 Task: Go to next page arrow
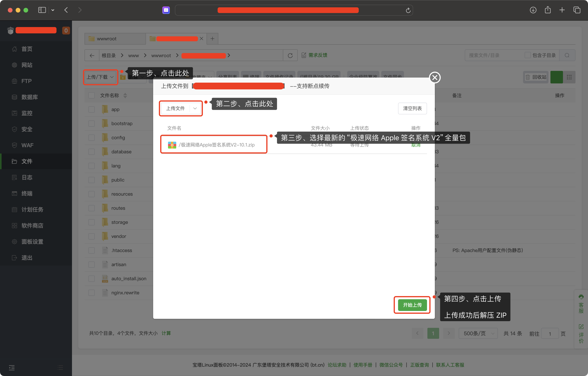(448, 334)
